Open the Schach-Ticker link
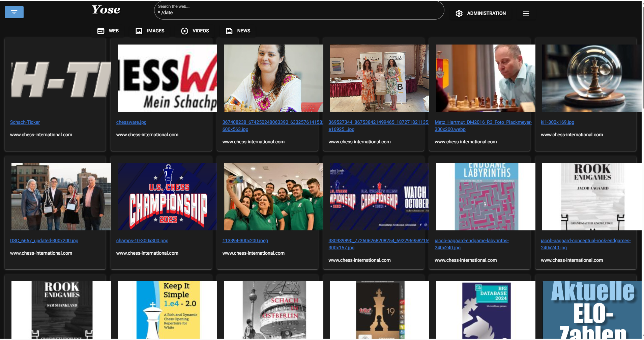The width and height of the screenshot is (644, 340). point(25,122)
